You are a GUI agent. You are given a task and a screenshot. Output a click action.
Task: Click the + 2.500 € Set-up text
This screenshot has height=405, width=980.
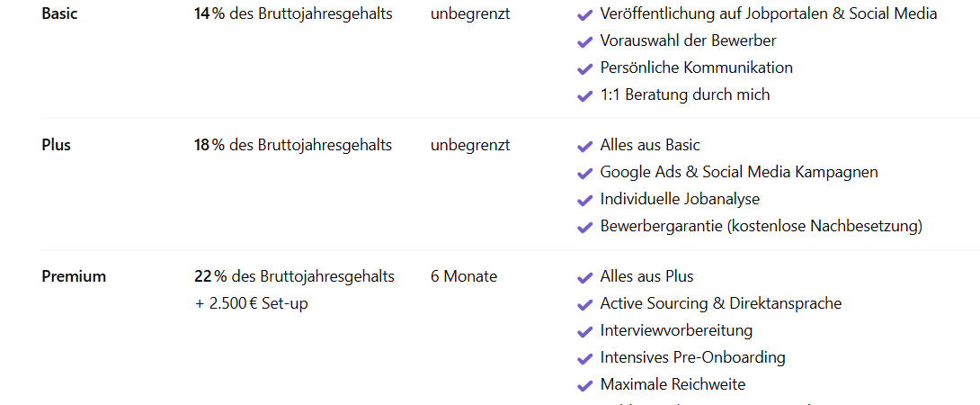251,303
